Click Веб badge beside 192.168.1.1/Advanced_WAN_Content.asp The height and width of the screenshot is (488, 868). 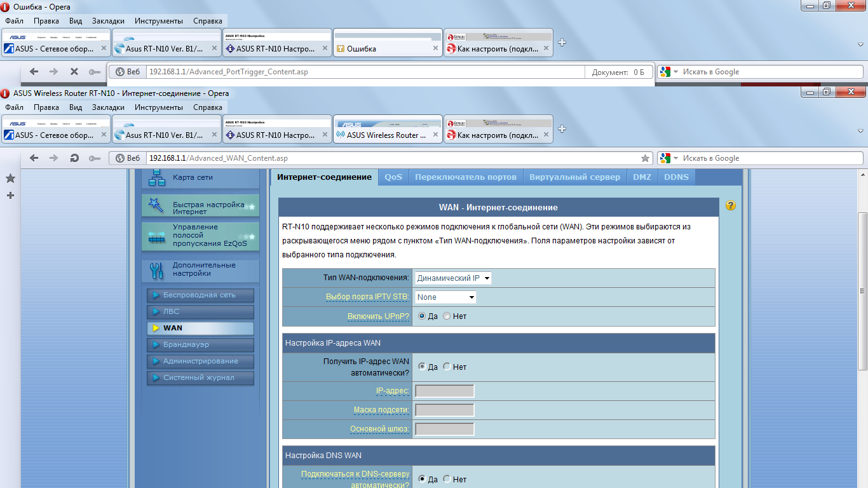coord(127,158)
